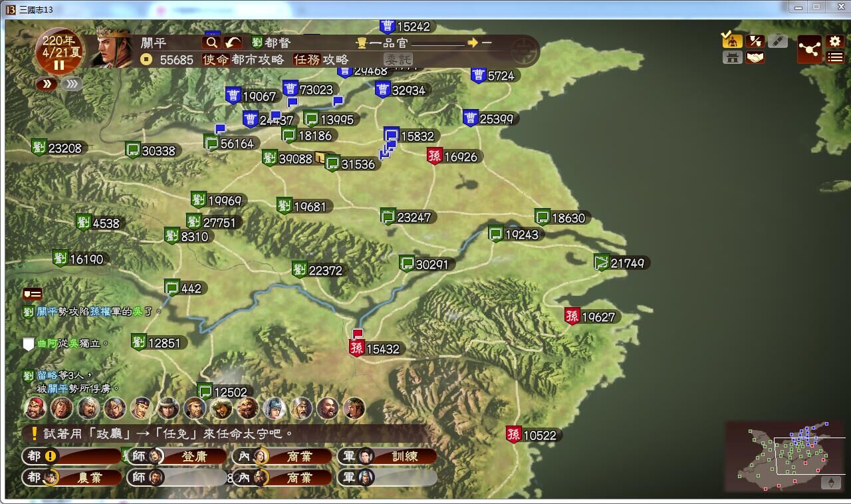Screen dimensions: 851x504
Task: Open the 使命 都市攻略 mission entry
Action: tap(243, 60)
